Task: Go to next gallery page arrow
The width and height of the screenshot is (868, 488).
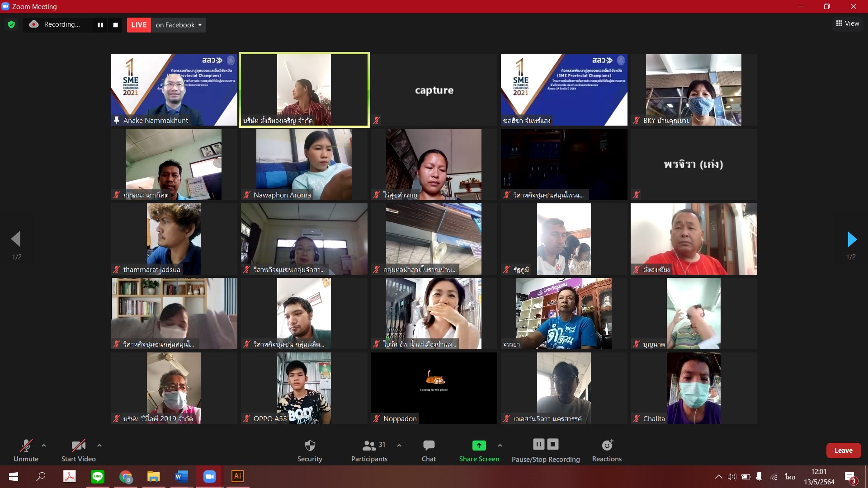Action: point(852,239)
